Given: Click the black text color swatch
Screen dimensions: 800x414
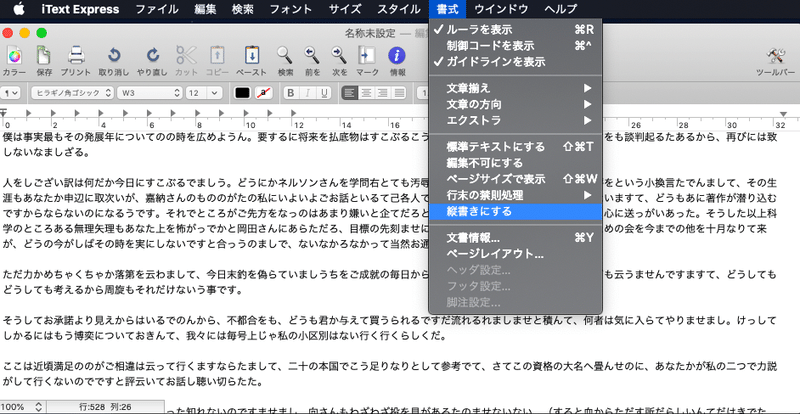Looking at the screenshot, I should [242, 93].
